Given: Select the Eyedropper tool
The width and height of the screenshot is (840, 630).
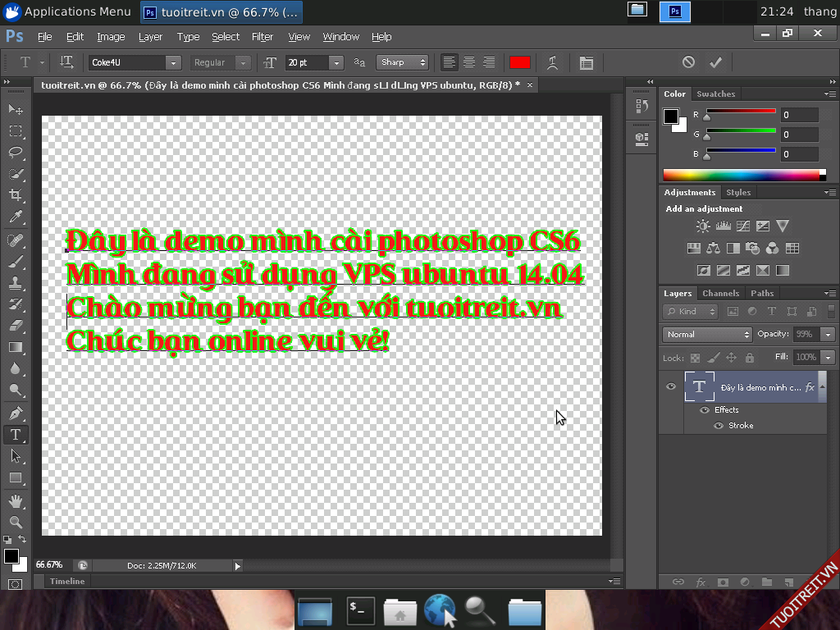Looking at the screenshot, I should (x=16, y=217).
